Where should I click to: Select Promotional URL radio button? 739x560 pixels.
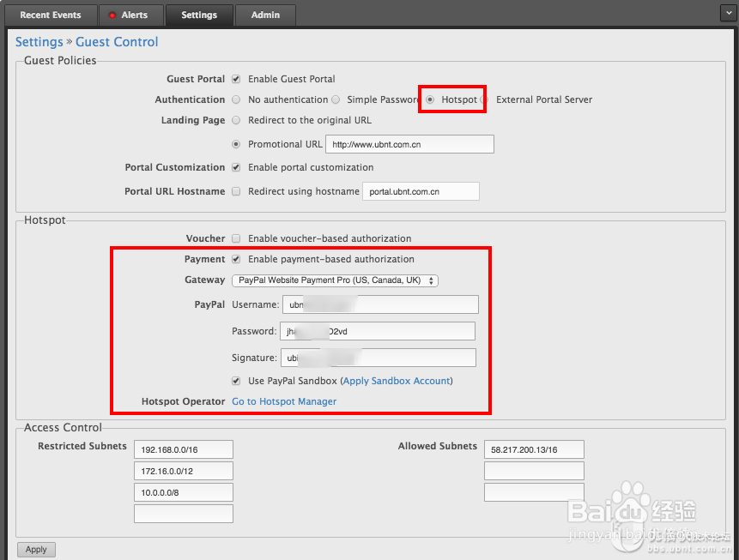coord(236,144)
